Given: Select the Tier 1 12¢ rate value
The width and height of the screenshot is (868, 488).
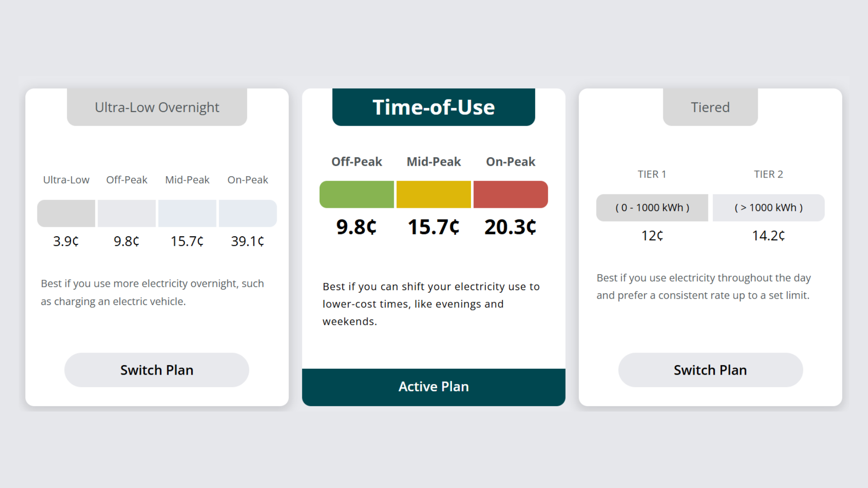Looking at the screenshot, I should click(x=651, y=235).
